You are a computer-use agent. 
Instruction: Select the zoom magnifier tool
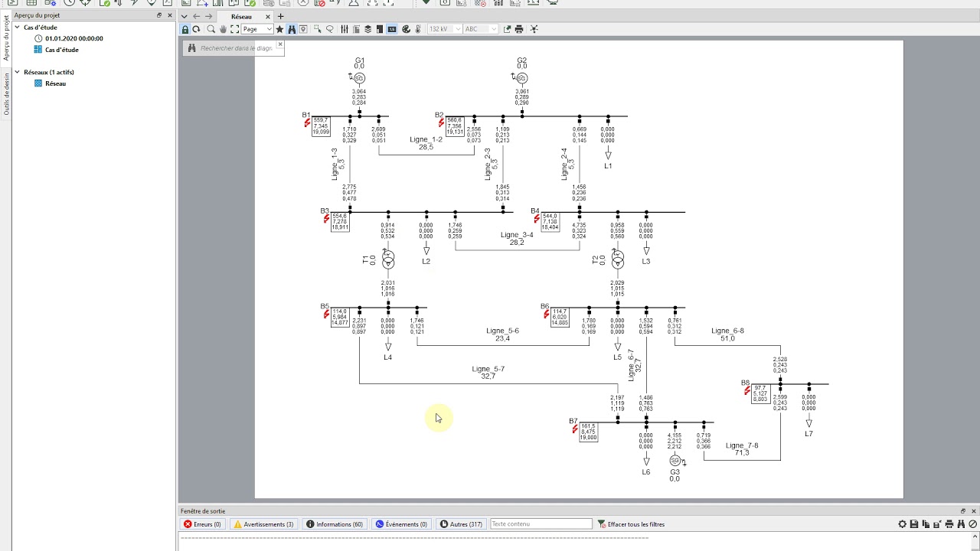211,29
